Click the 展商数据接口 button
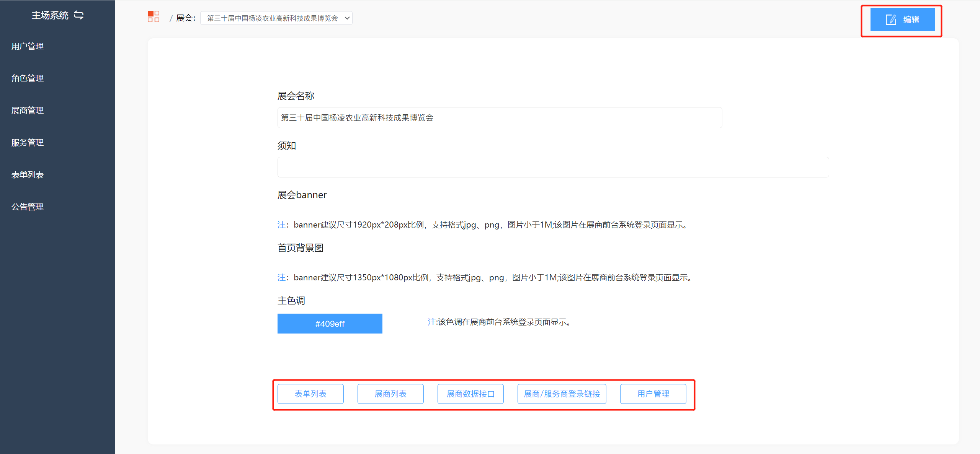Image resolution: width=980 pixels, height=454 pixels. pyautogui.click(x=470, y=394)
